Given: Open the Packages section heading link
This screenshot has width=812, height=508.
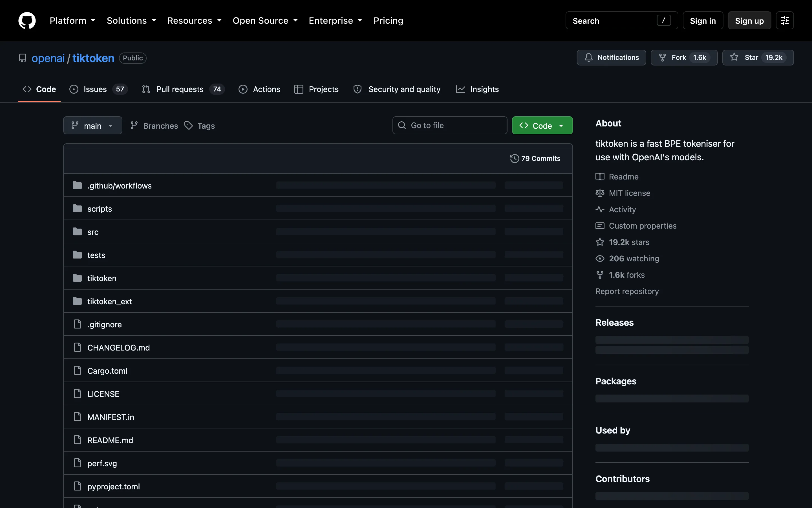Looking at the screenshot, I should tap(616, 381).
